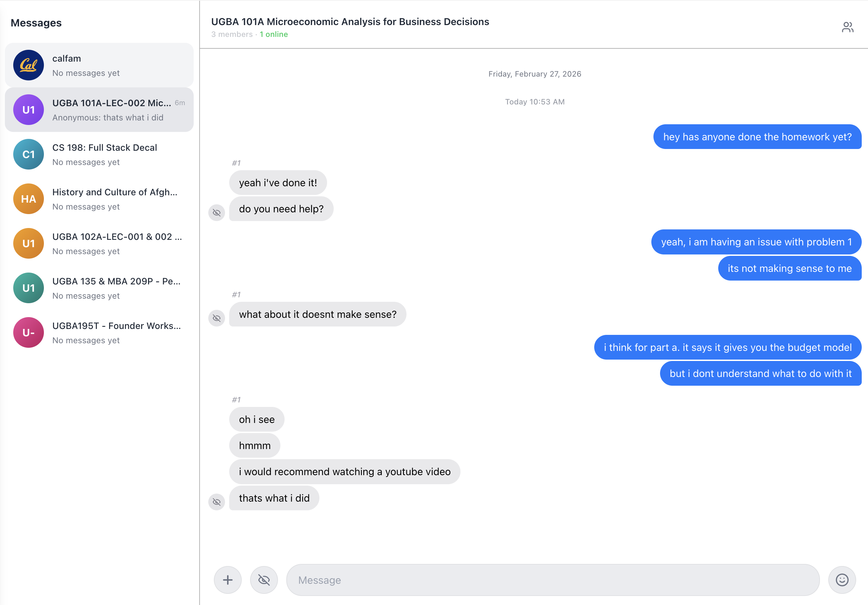The width and height of the screenshot is (868, 605).
Task: Select UGBA195T - Founder Works... conversation
Action: click(x=117, y=332)
